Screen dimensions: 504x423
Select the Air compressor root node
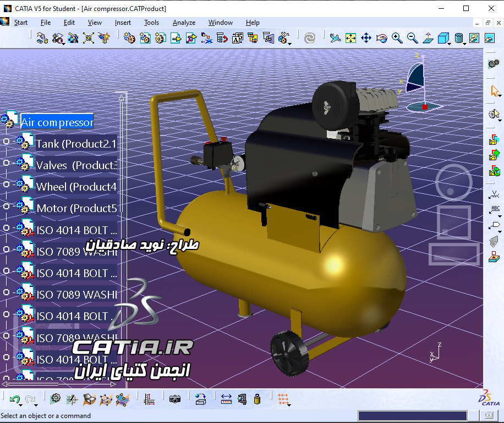click(x=57, y=122)
